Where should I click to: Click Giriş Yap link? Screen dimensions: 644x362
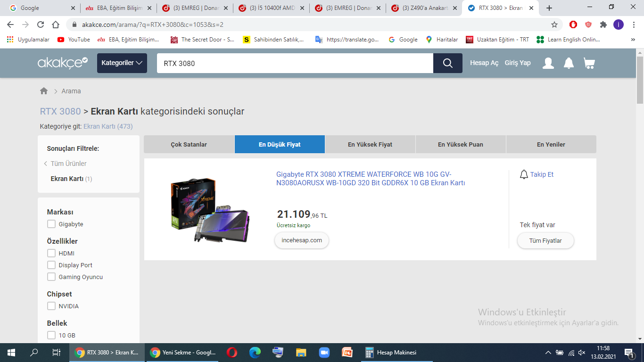pyautogui.click(x=518, y=63)
